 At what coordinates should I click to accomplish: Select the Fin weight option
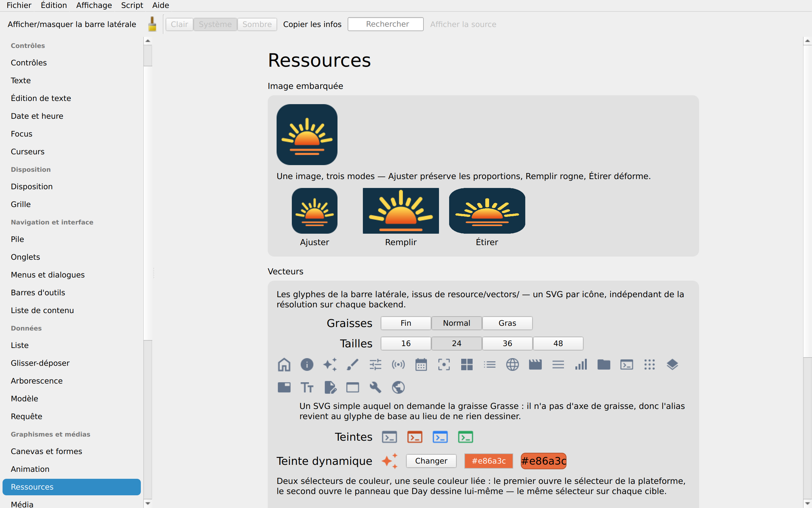pos(406,323)
